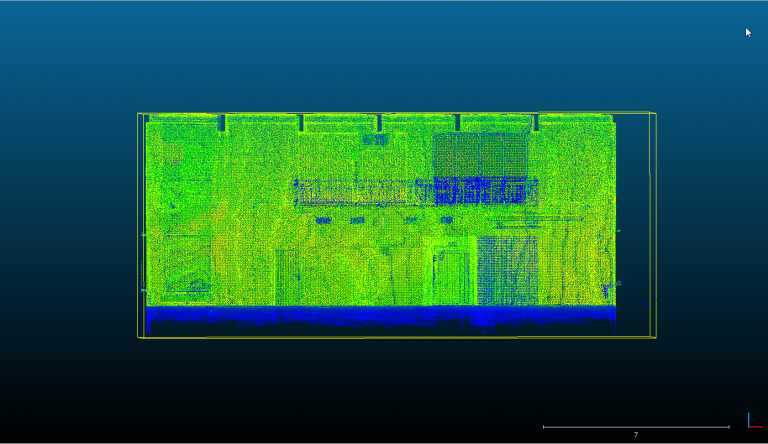
Task: Select the balcony railing band in the cloud
Action: 415,190
